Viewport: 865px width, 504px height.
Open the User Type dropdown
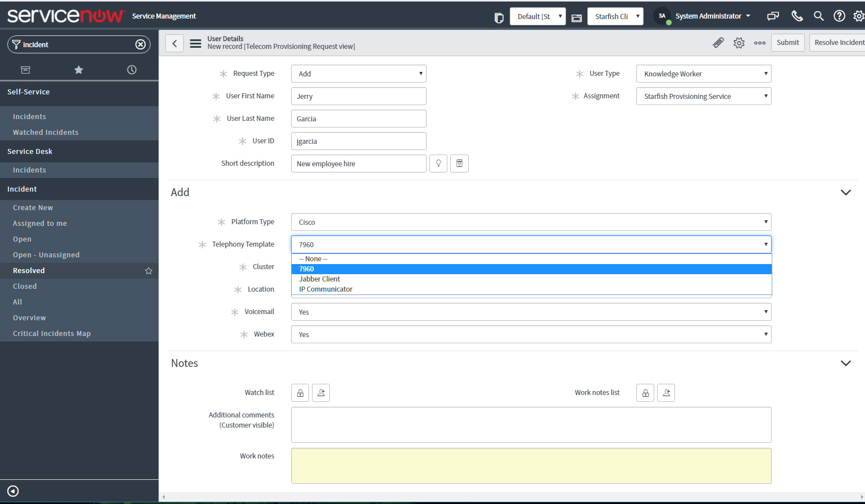704,74
